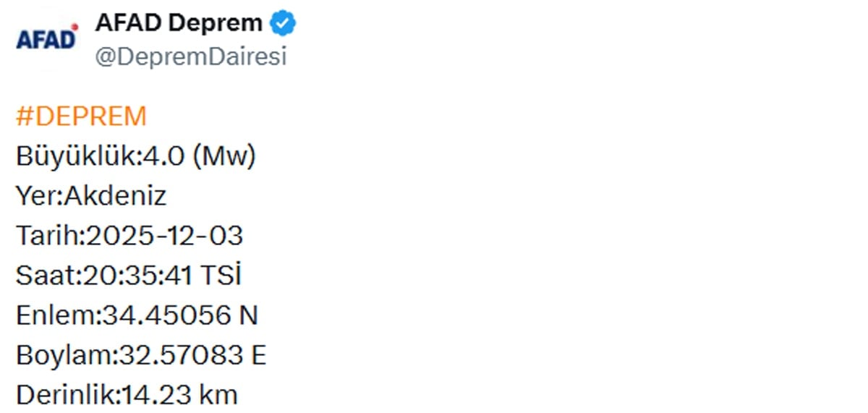Open the @DepremDairesi handle
The height and width of the screenshot is (413, 868).
coord(191,56)
